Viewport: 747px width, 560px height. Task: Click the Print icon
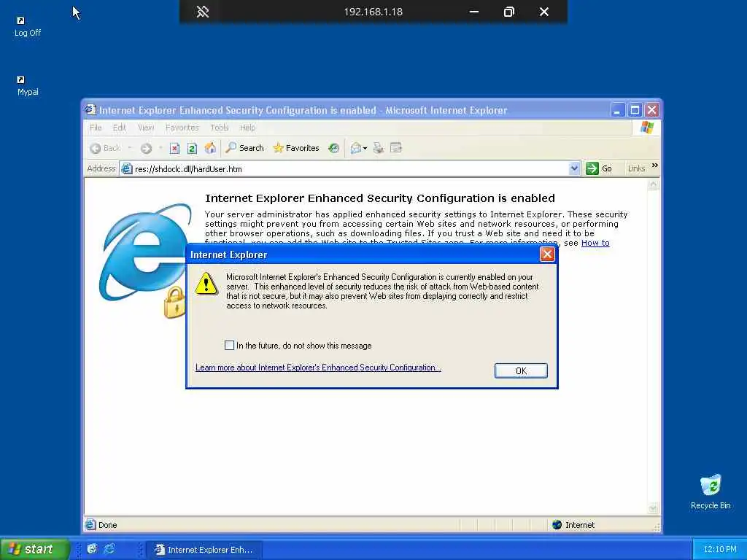pos(379,148)
